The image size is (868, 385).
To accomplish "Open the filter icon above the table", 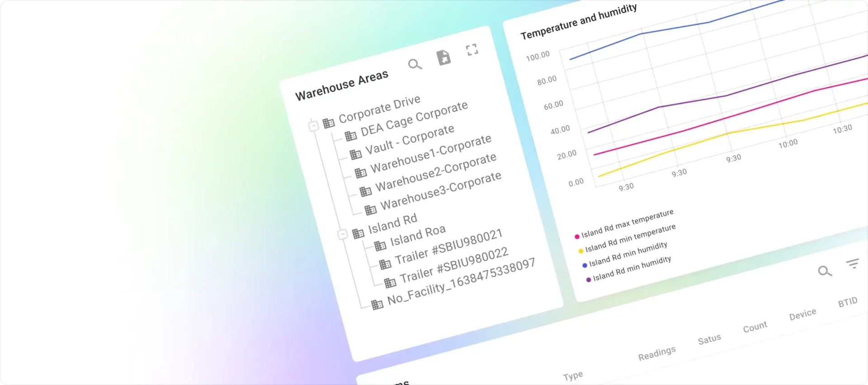I will click(853, 263).
